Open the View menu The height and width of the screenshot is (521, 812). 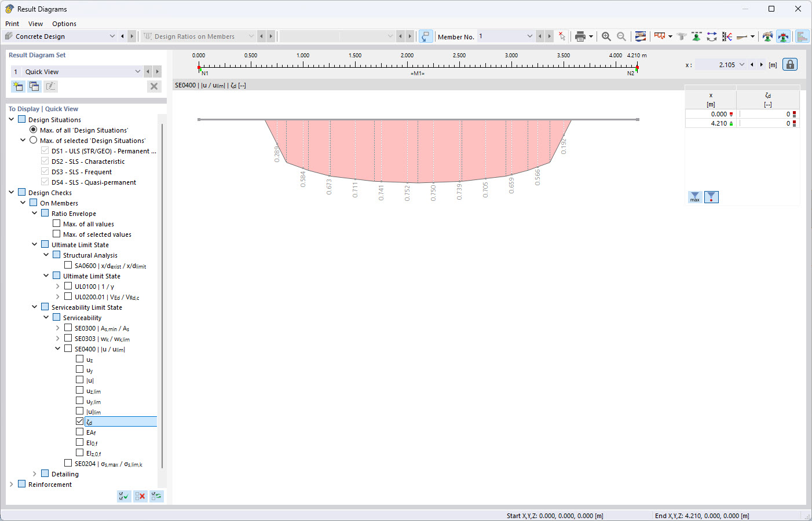tap(35, 24)
